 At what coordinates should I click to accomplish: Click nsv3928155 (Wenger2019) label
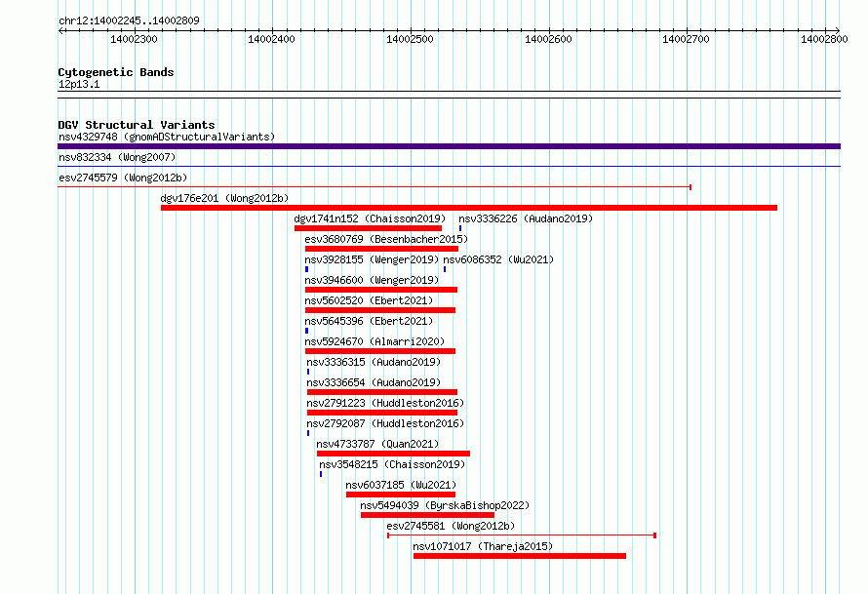pyautogui.click(x=372, y=259)
